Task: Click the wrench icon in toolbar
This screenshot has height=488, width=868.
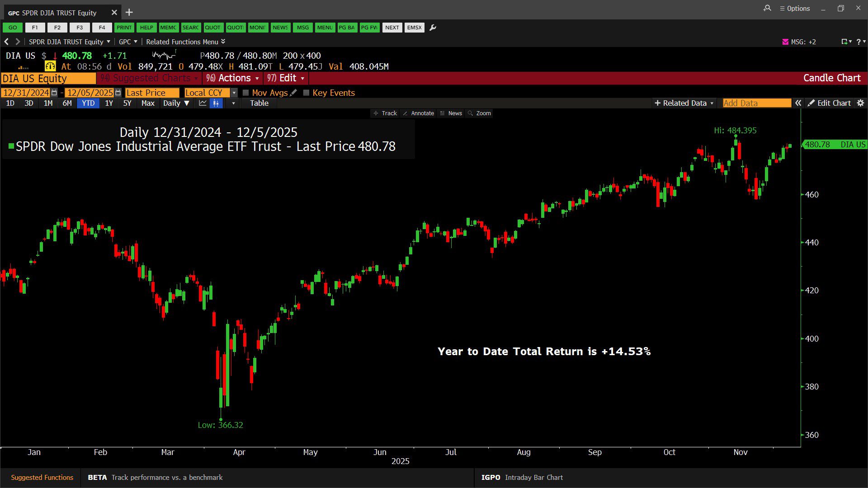Action: [433, 28]
